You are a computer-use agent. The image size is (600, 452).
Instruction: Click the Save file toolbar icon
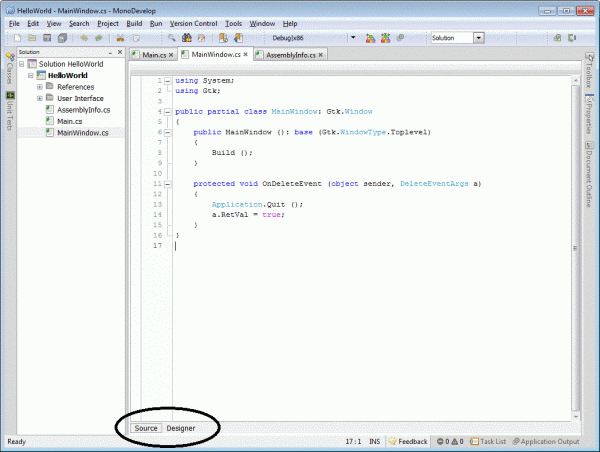(47, 38)
